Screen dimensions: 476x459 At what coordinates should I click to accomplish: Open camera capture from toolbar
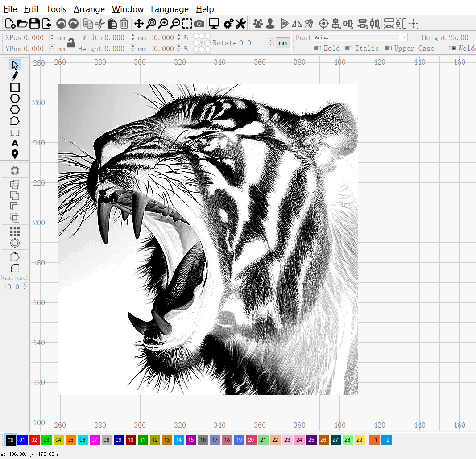(199, 24)
